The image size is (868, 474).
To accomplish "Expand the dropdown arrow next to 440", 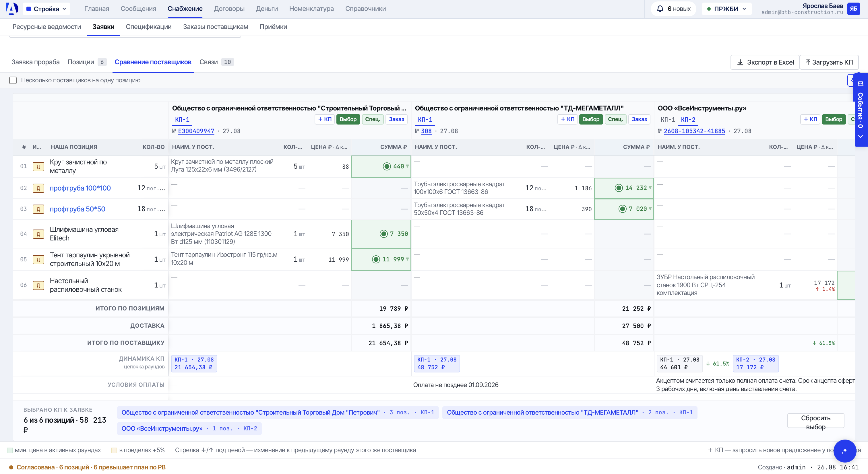I will [x=407, y=166].
